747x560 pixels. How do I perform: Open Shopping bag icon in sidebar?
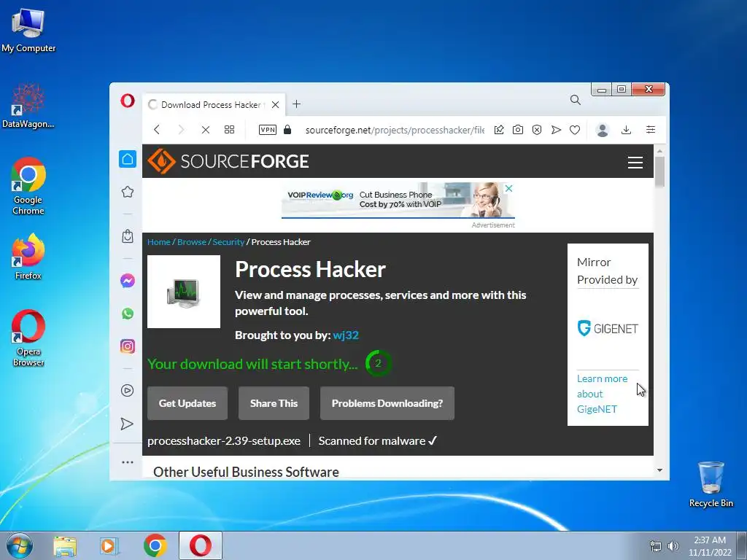click(127, 236)
